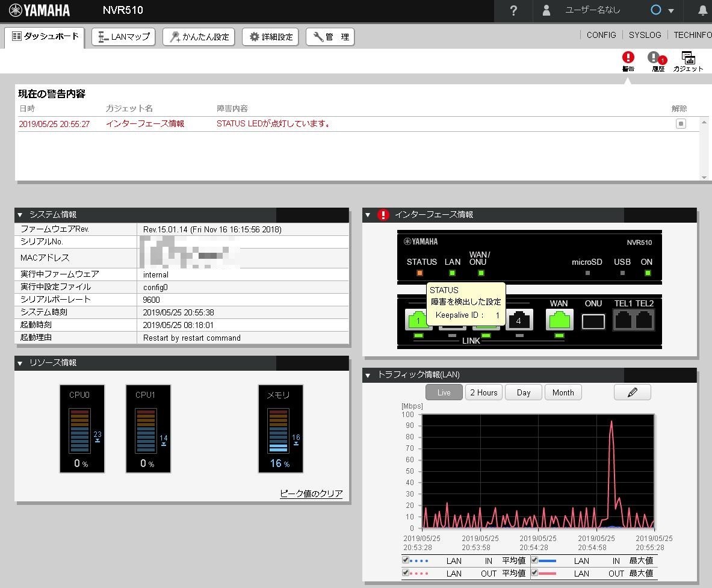
Task: Click the pencil edit button for traffic graph
Action: [632, 392]
